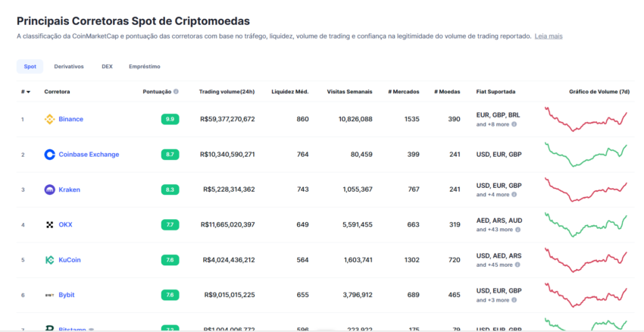Open the Binance exchange link
Image resolution: width=644 pixels, height=332 pixels.
[x=70, y=119]
